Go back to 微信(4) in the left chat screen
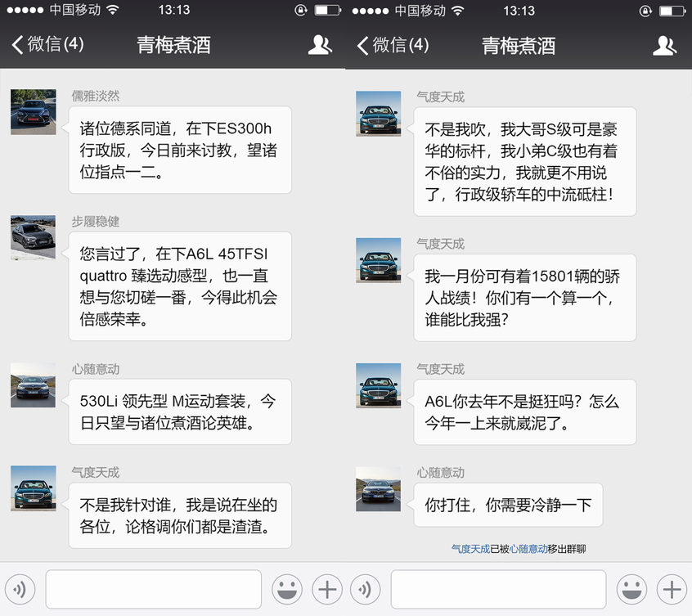 [47, 44]
